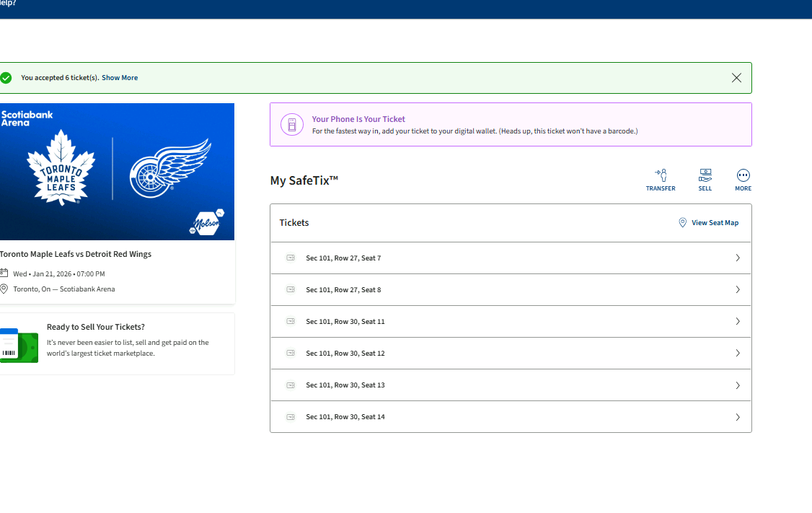Click Show More in the green banner
This screenshot has width=812, height=513.
120,78
